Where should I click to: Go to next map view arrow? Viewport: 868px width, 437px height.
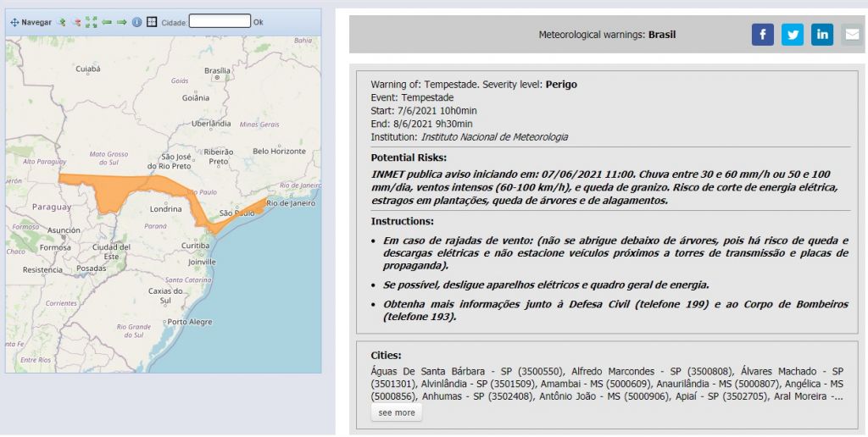click(121, 22)
